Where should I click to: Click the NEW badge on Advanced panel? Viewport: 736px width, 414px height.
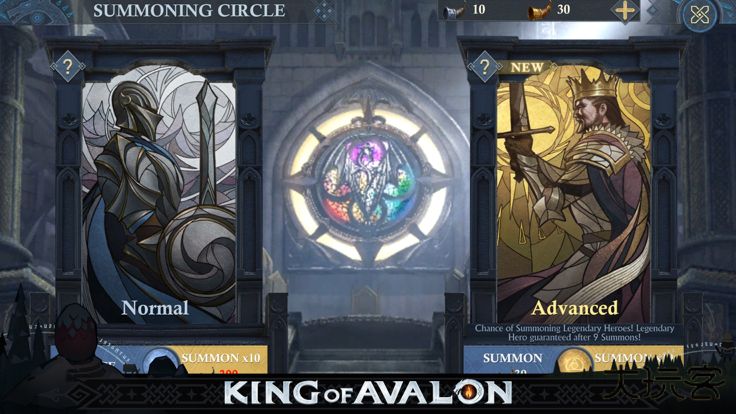527,68
